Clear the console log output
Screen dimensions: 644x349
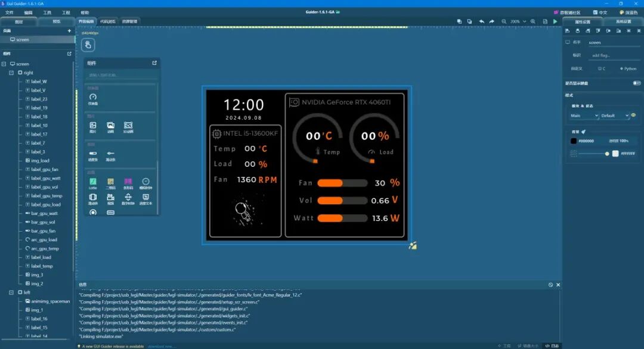(x=550, y=285)
